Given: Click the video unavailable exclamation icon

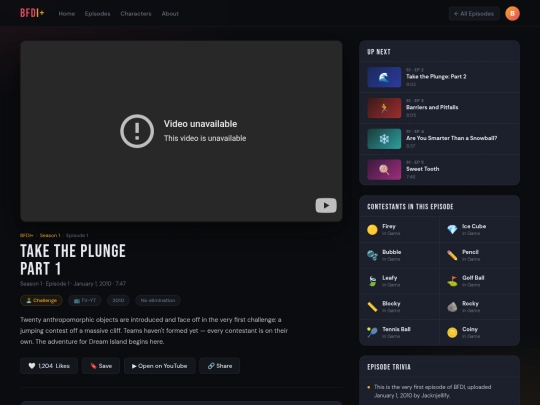Looking at the screenshot, I should 137,131.
